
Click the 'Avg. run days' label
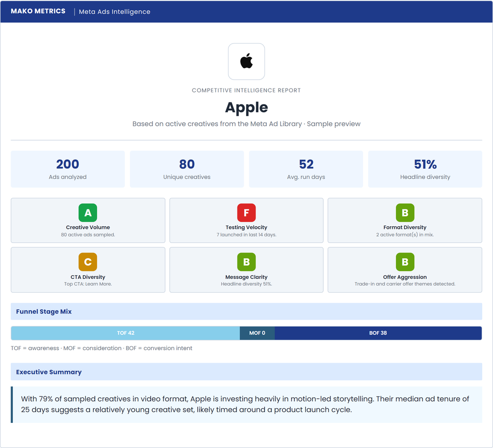tap(306, 177)
